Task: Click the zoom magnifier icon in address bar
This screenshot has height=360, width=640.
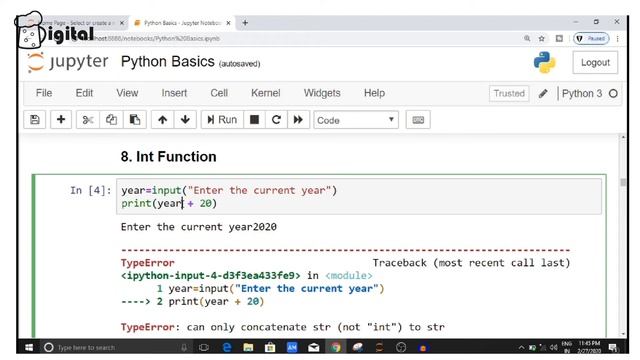Action: tap(527, 38)
